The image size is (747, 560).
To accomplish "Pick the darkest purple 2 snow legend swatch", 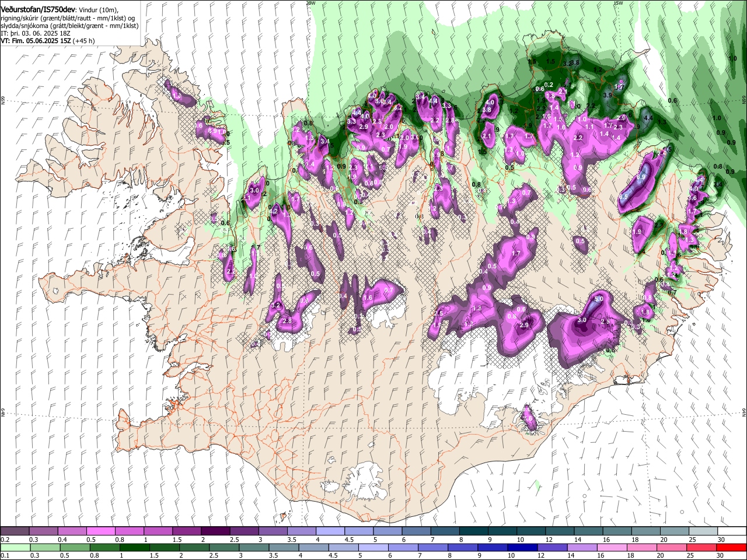I will pos(215,531).
